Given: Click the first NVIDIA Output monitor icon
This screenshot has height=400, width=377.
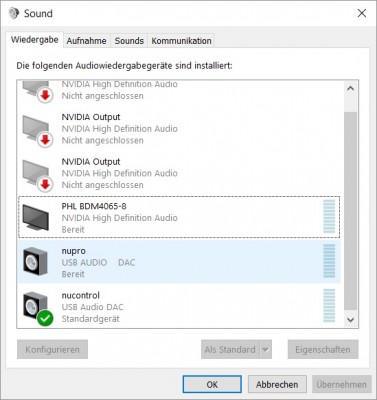Looking at the screenshot, I should tap(36, 129).
